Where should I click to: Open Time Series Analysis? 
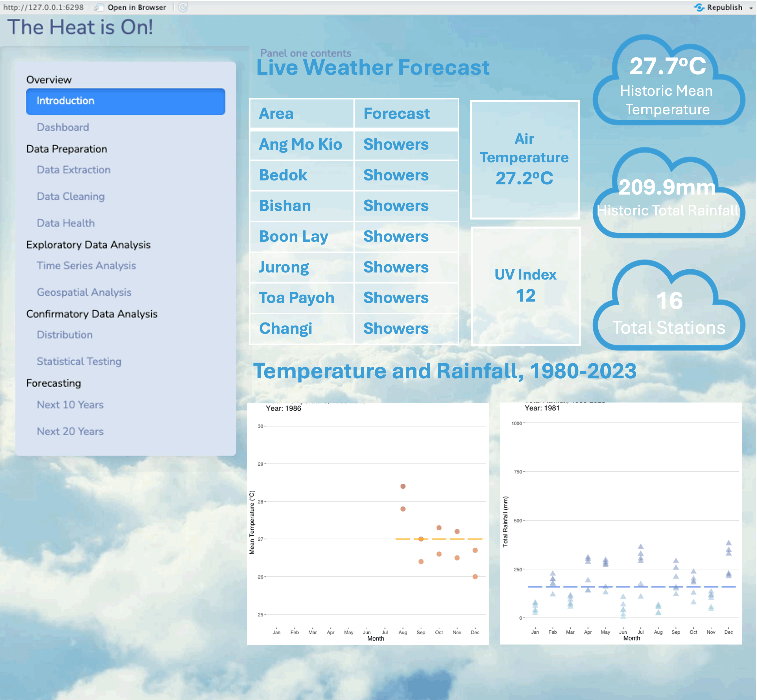[86, 265]
